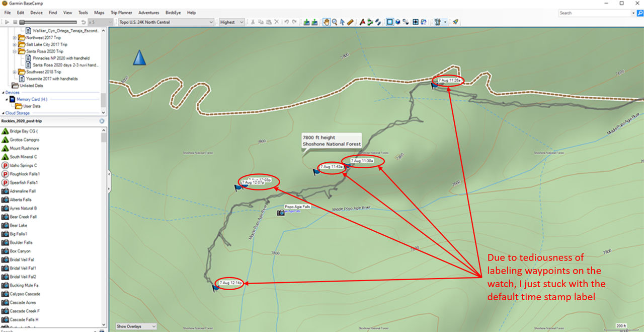Screen dimensions: 644x332
Task: Click the Redo toolbar icon
Action: (x=294, y=22)
